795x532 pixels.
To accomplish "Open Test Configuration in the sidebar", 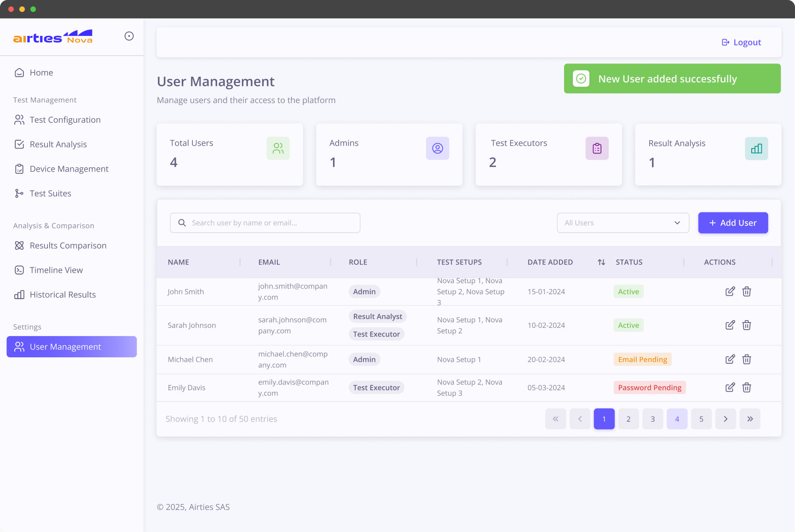I will pos(72,120).
